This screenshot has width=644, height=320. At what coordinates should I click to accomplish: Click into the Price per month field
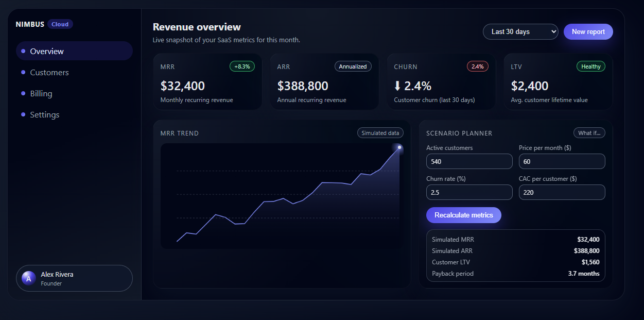[562, 161]
